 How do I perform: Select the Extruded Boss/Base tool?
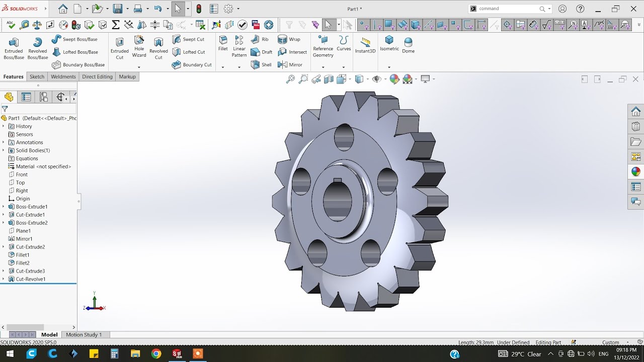[x=14, y=48]
